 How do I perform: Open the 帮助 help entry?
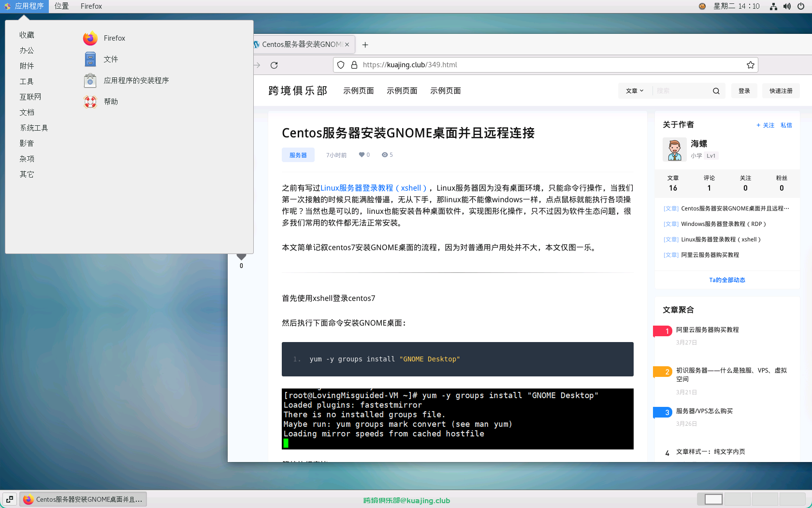[101, 102]
